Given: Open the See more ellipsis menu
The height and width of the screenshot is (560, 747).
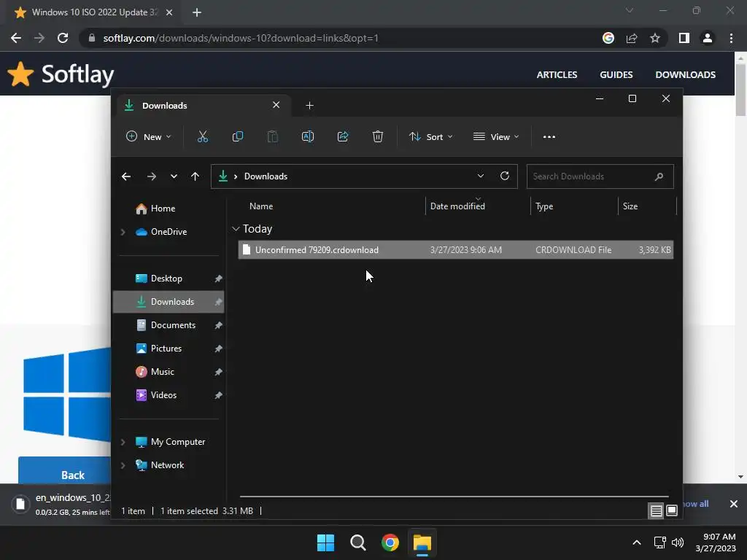Looking at the screenshot, I should pos(549,136).
